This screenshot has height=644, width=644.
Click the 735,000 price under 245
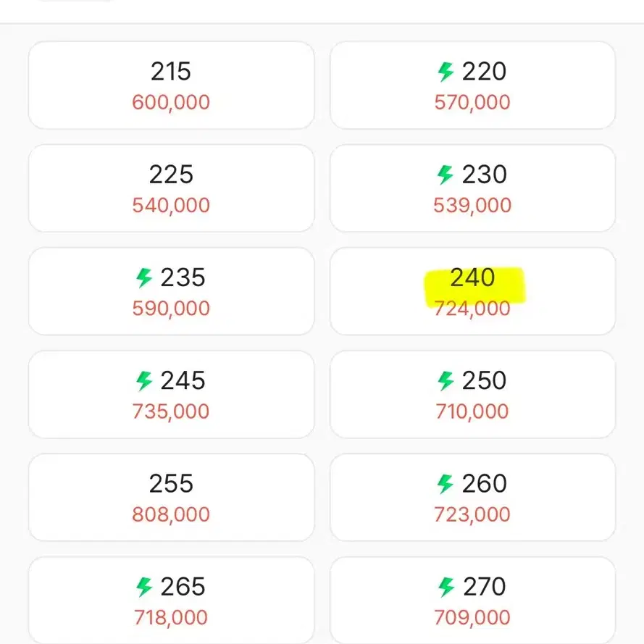[171, 411]
